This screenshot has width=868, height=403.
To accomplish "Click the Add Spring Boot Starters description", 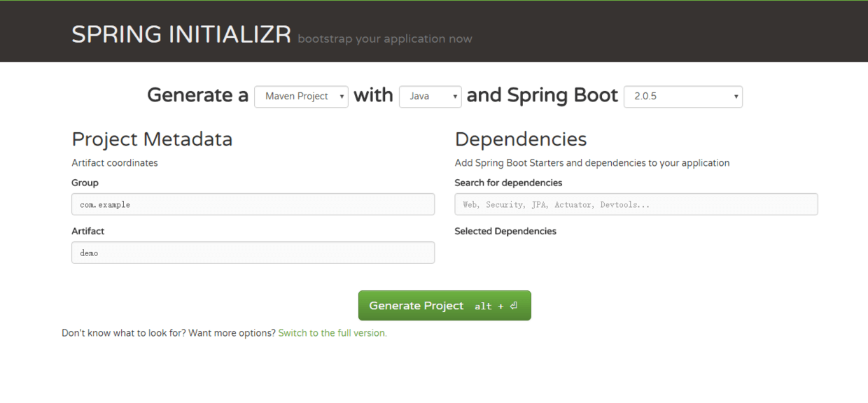I will [x=592, y=163].
